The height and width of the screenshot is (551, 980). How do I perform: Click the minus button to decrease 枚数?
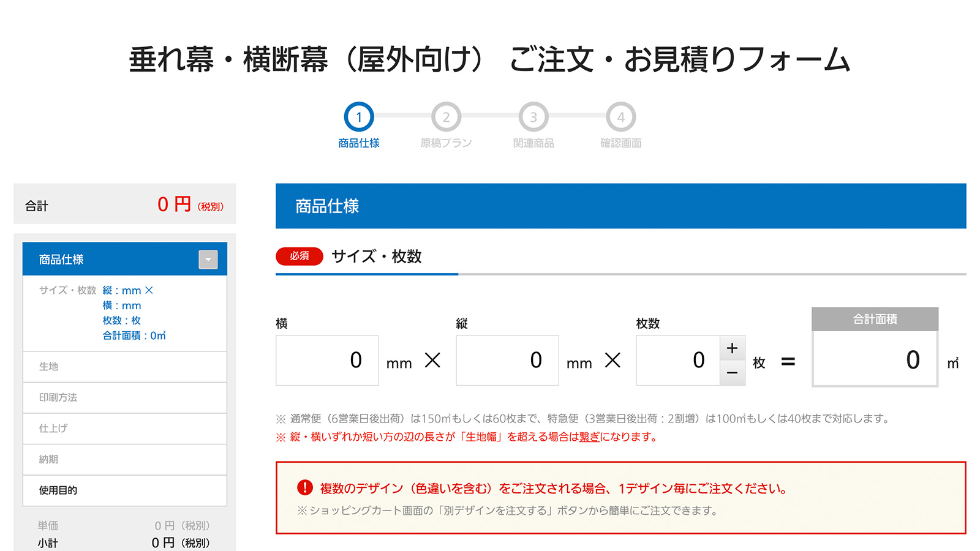[732, 373]
